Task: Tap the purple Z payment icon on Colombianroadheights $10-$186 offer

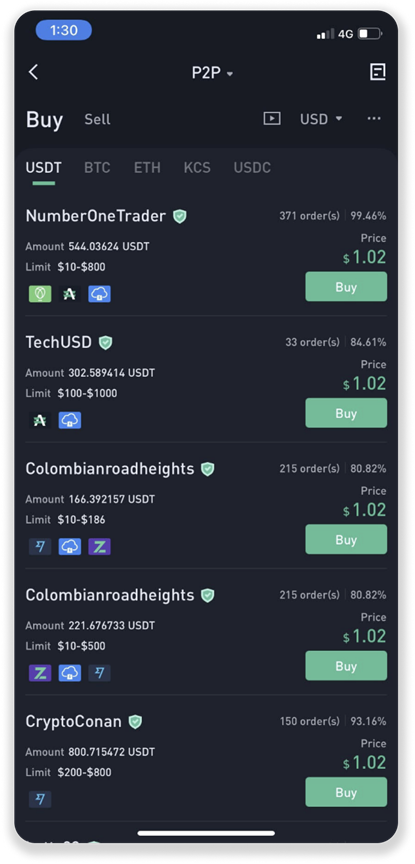Action: (99, 547)
